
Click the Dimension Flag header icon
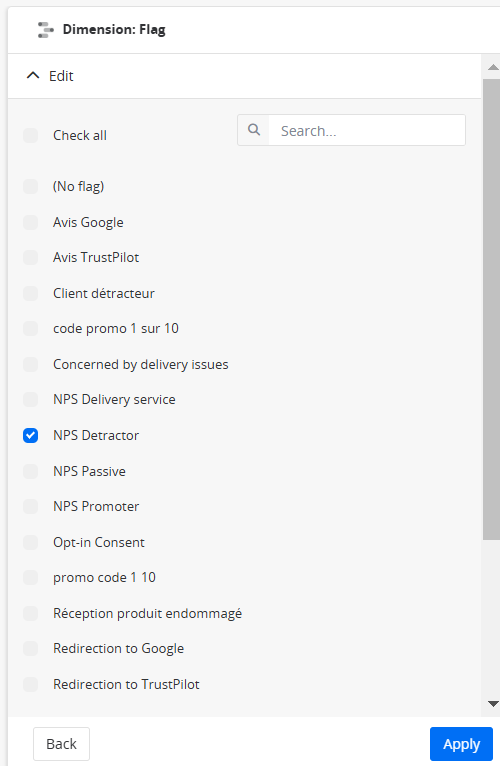pos(45,30)
